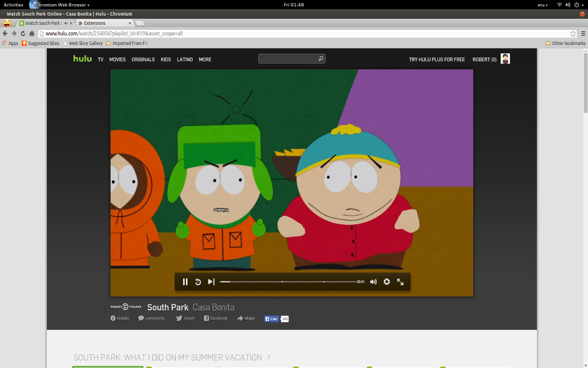The image size is (588, 368).
Task: Enter fullscreen with the expand arrows icon
Action: [x=400, y=282]
